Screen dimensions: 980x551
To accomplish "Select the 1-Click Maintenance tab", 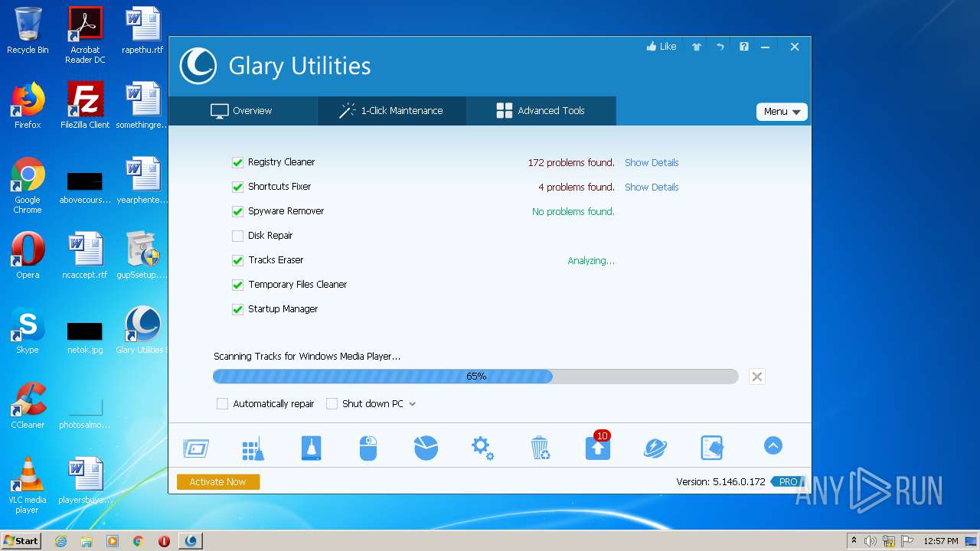I will tap(391, 111).
